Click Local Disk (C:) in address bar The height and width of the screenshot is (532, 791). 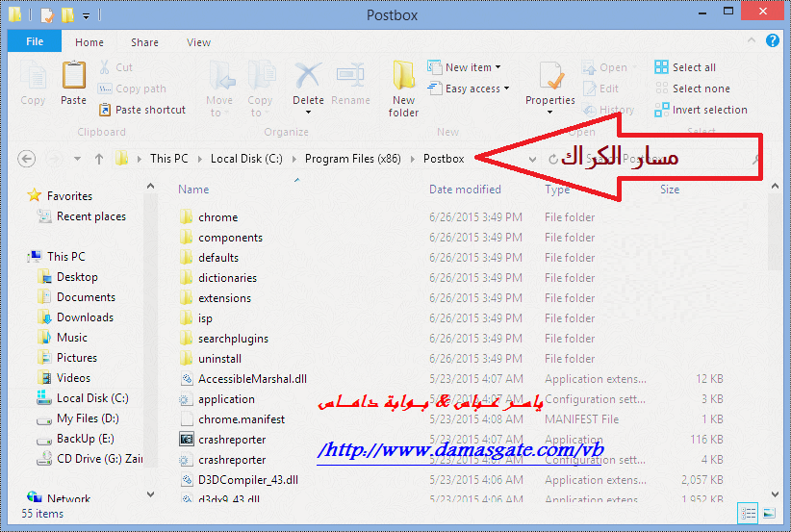point(246,159)
